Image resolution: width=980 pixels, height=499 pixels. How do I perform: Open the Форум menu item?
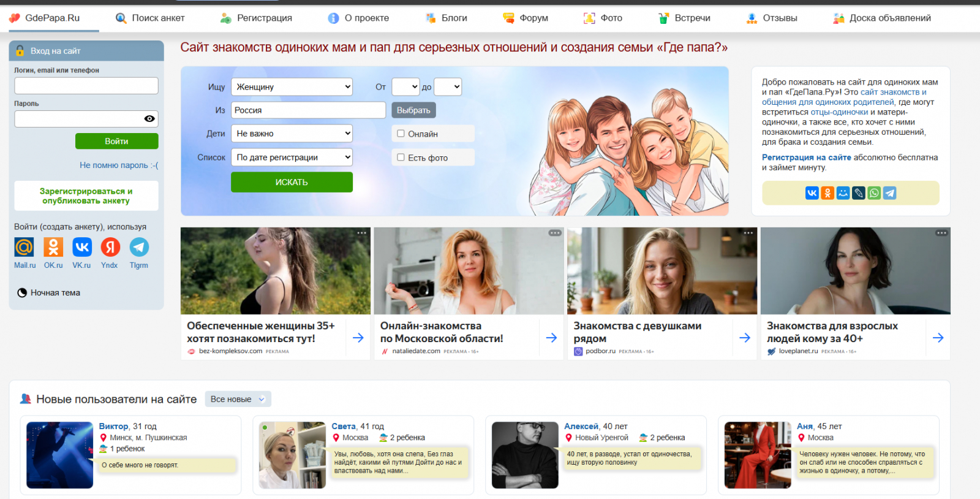[526, 18]
